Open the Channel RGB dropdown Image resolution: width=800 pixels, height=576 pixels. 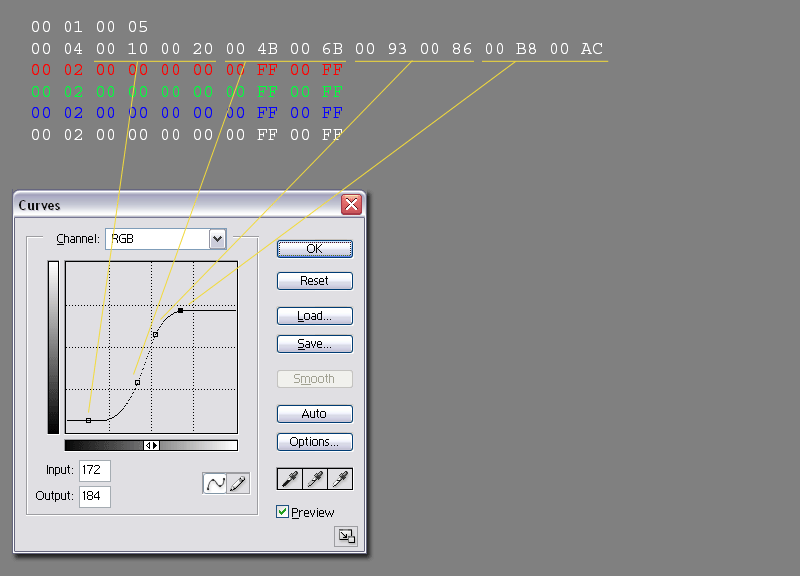[217, 239]
